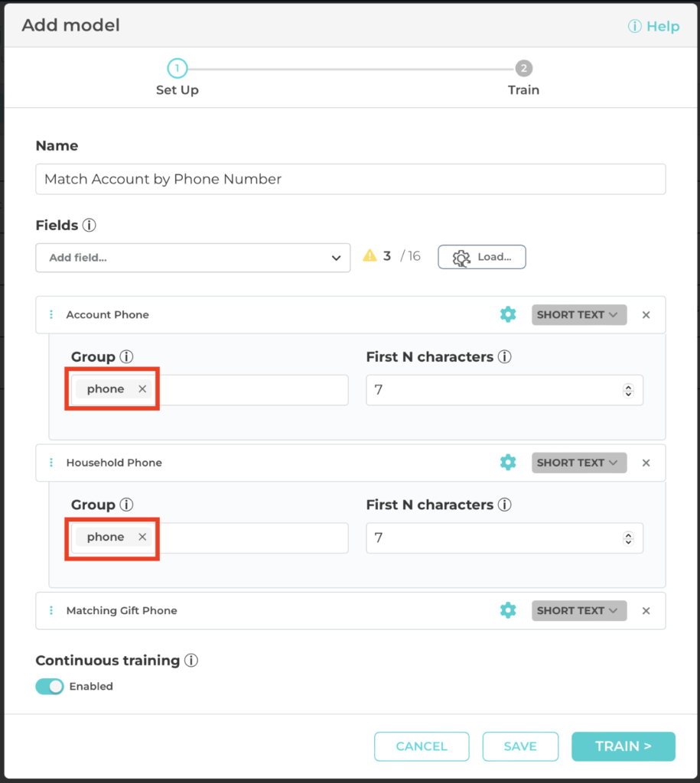Click the warning triangle near field count
The image size is (700, 783).
point(370,256)
